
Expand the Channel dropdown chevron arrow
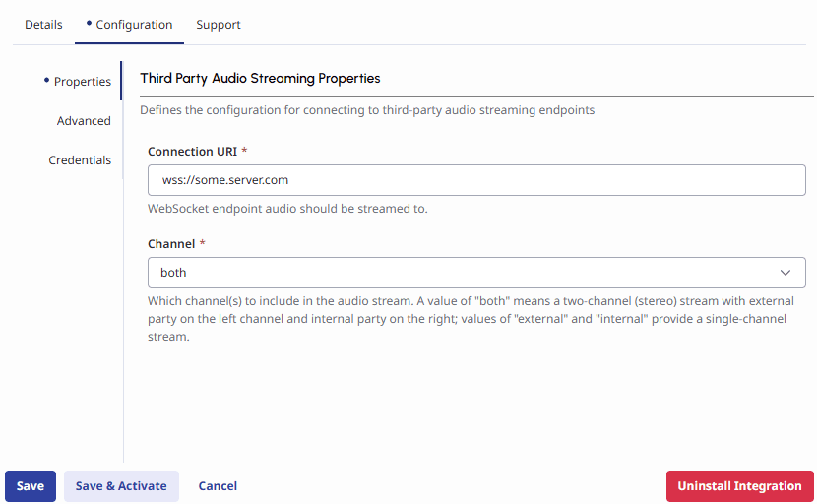[x=786, y=273]
